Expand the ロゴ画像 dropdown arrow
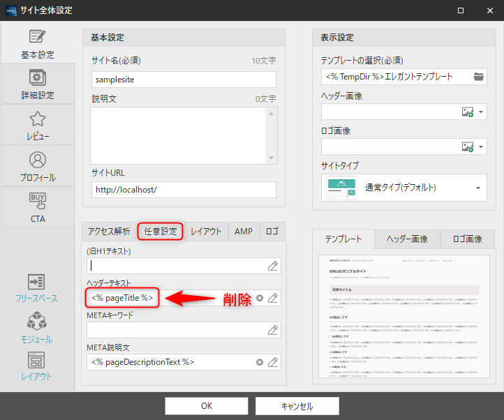 (480, 147)
